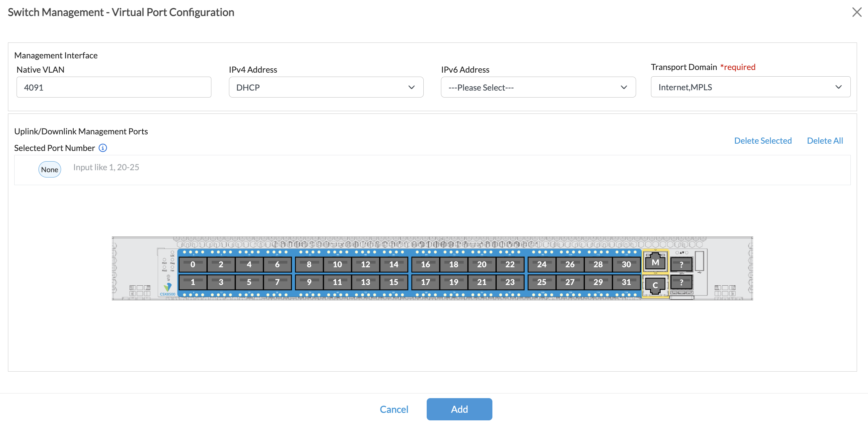Open the IPv4 Address DHCP dropdown
Image resolution: width=868 pixels, height=426 pixels.
coord(326,87)
